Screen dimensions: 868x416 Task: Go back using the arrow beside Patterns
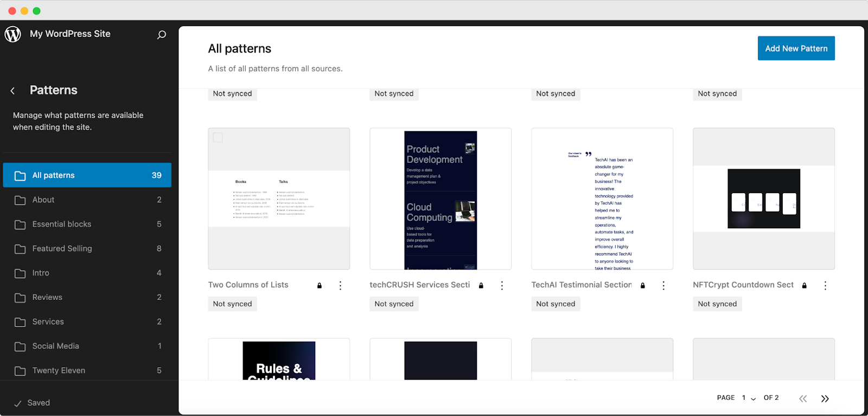[12, 91]
